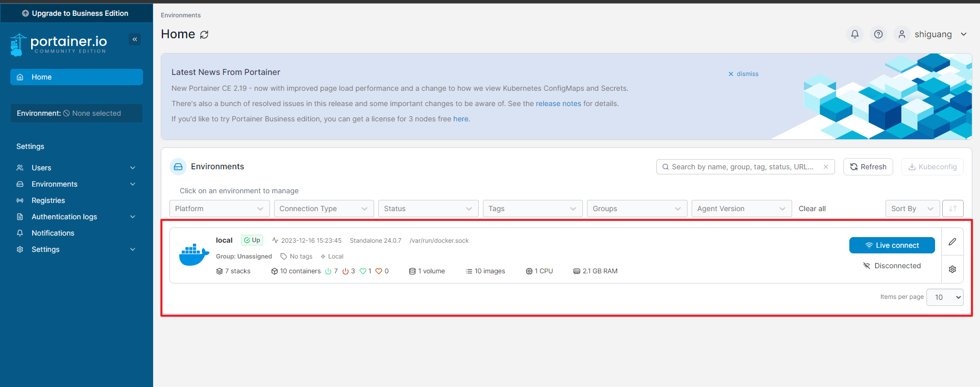
Task: Click the 10 images count
Action: pyautogui.click(x=490, y=271)
